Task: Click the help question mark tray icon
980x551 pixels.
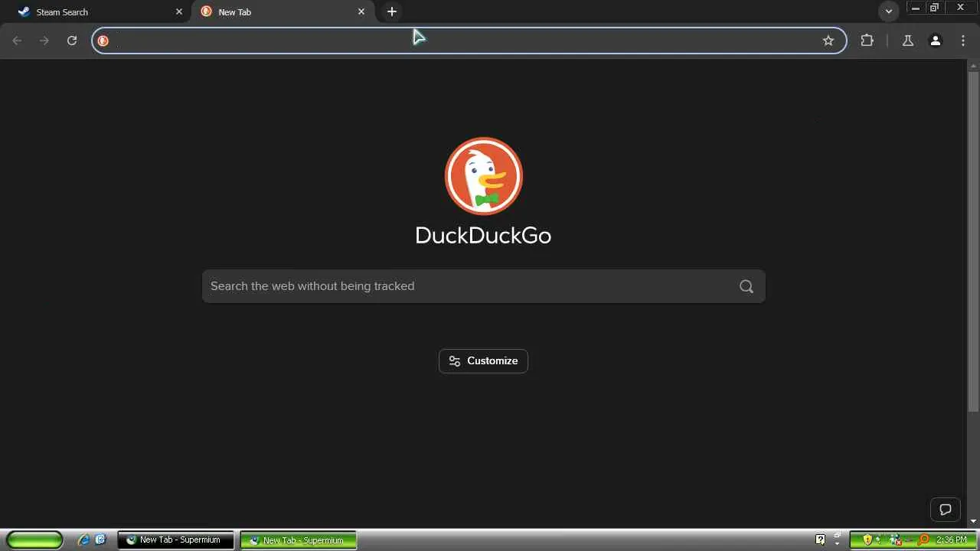Action: click(x=820, y=540)
